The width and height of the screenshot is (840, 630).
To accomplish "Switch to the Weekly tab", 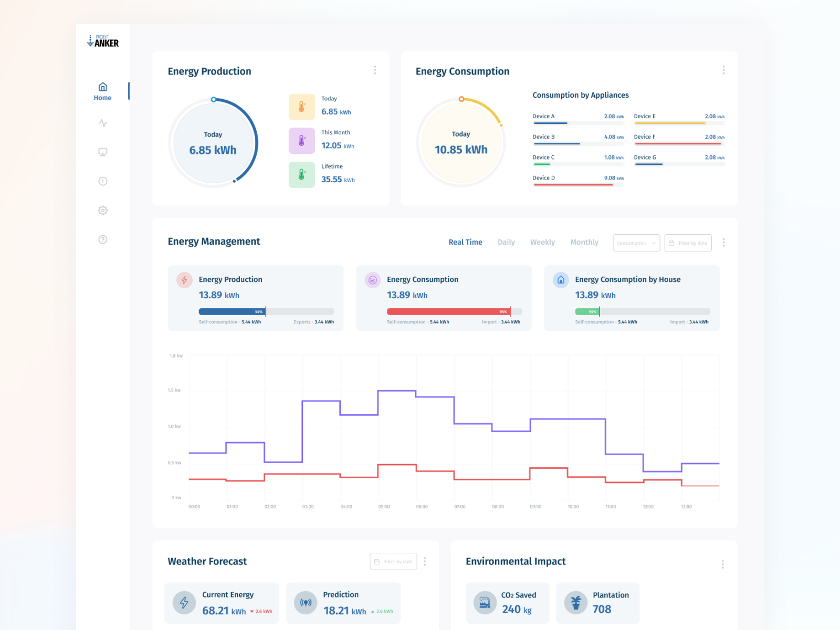I will 542,242.
